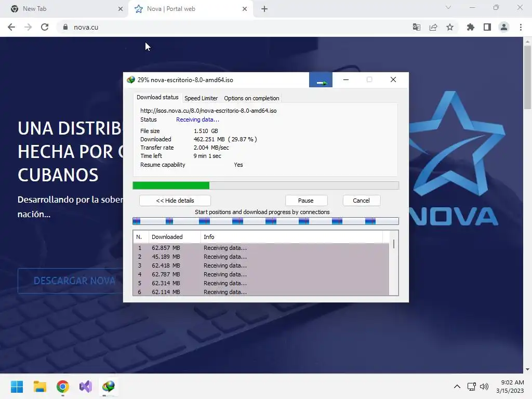Cancel the download

[x=362, y=201]
